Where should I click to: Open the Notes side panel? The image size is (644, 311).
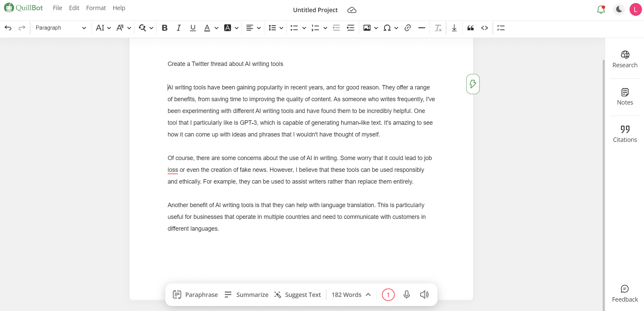[x=625, y=97]
